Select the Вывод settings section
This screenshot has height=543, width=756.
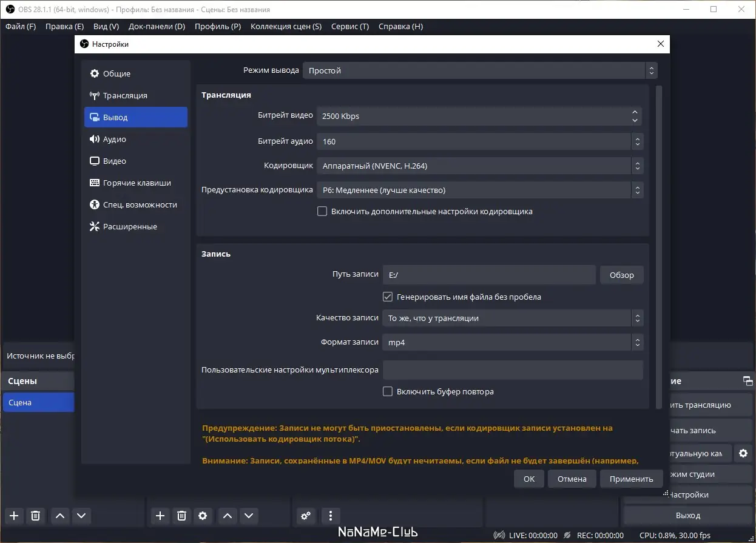coord(136,117)
